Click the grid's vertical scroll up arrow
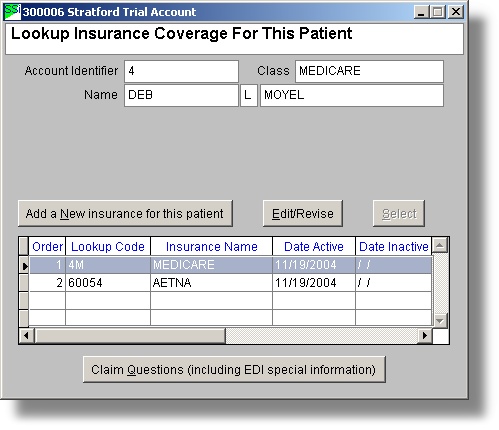The image size is (499, 430). tap(440, 245)
